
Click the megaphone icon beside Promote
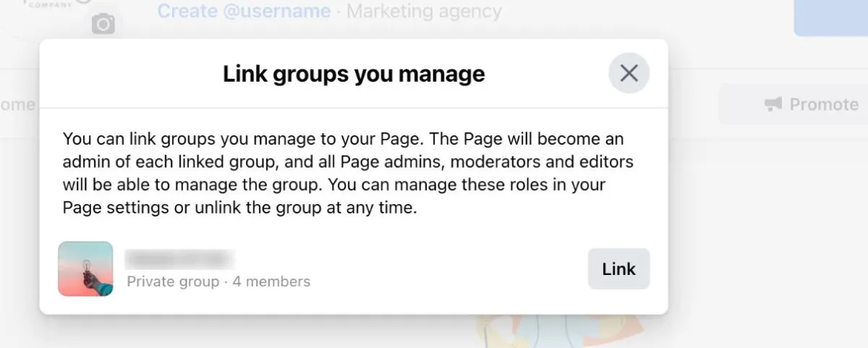(773, 105)
